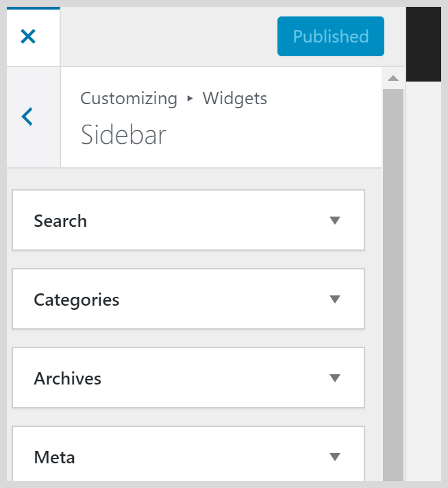Click the Published button
This screenshot has height=488, width=448.
click(x=331, y=36)
